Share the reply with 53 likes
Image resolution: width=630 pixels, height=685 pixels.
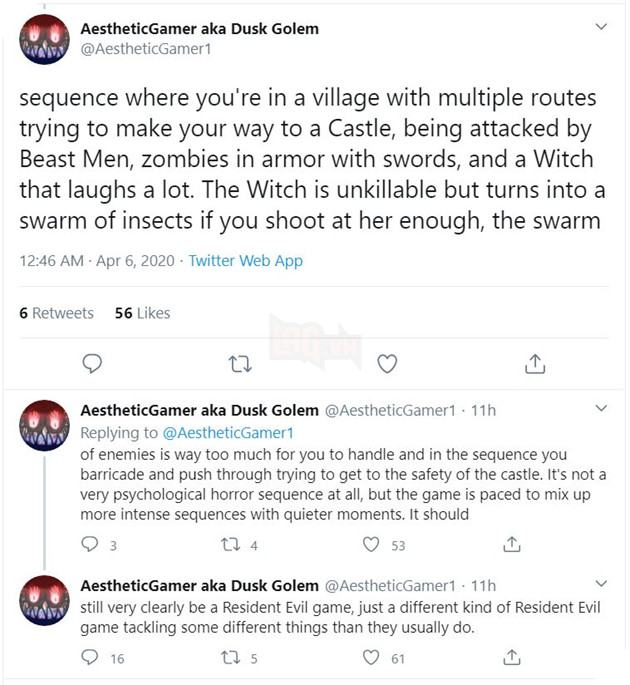512,545
